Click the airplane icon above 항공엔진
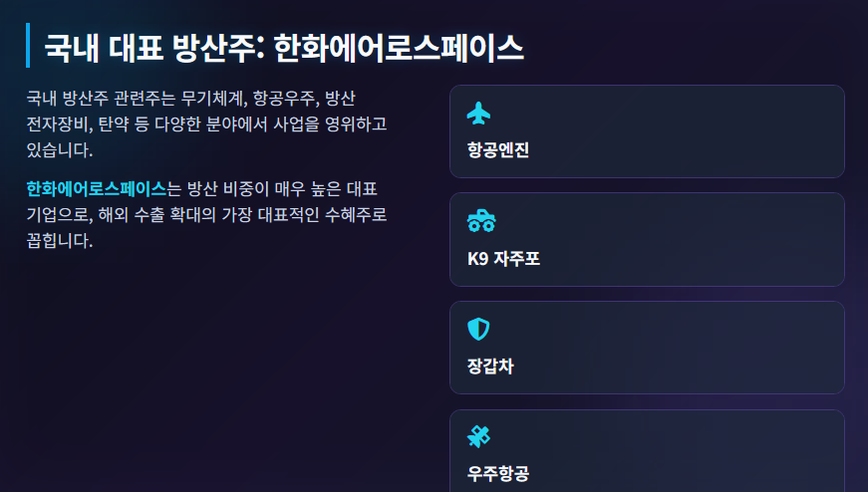This screenshot has height=492, width=868. (478, 113)
